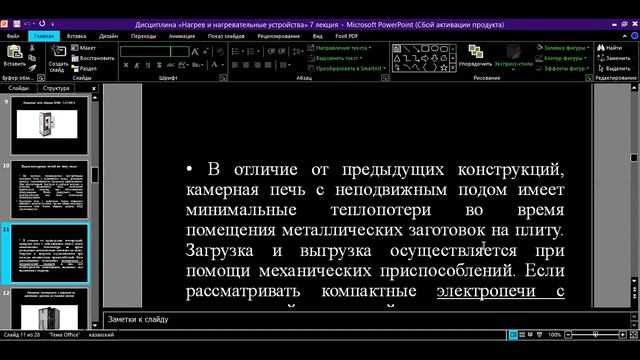640x360 pixels.
Task: Click the Save icon in quick access toolbar
Action: click(x=17, y=24)
